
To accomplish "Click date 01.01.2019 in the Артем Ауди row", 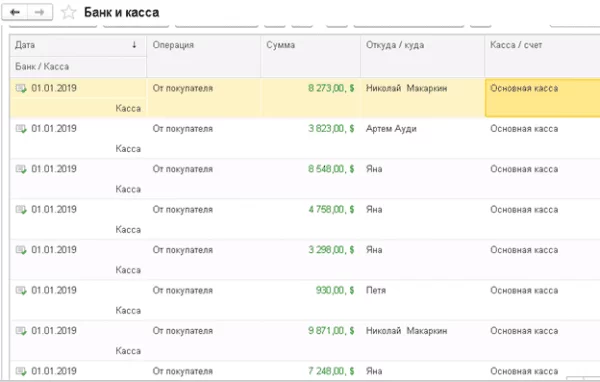I will (54, 129).
